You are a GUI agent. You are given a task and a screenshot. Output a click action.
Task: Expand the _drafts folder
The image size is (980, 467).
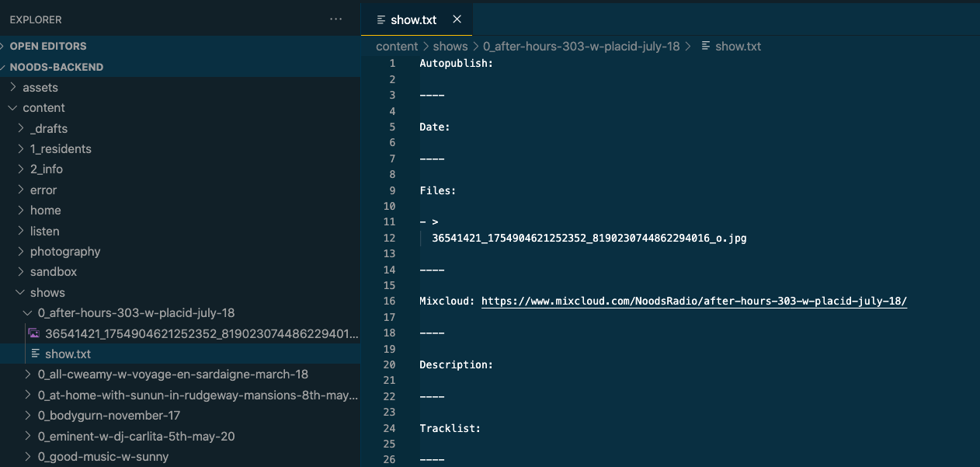tap(48, 128)
